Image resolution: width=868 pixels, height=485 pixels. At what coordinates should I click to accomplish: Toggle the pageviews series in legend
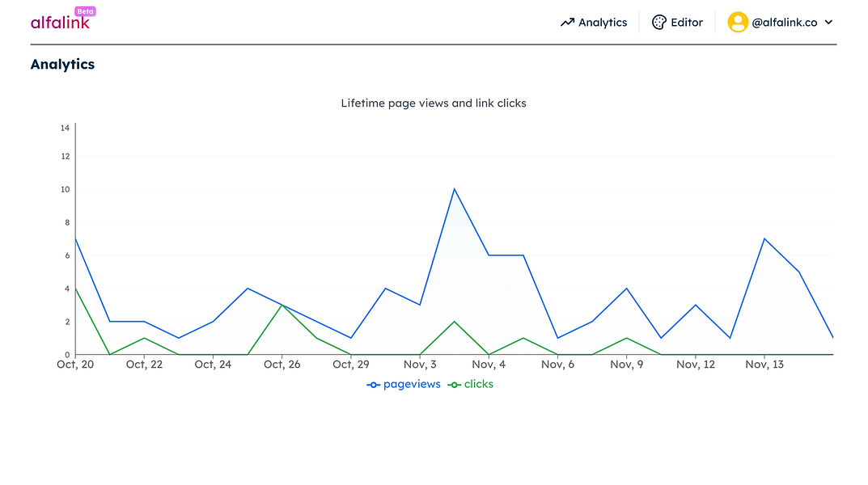(x=404, y=384)
